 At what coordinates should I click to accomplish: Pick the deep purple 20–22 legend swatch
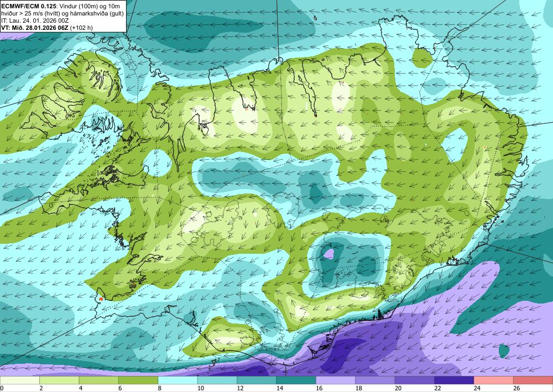click(x=415, y=380)
